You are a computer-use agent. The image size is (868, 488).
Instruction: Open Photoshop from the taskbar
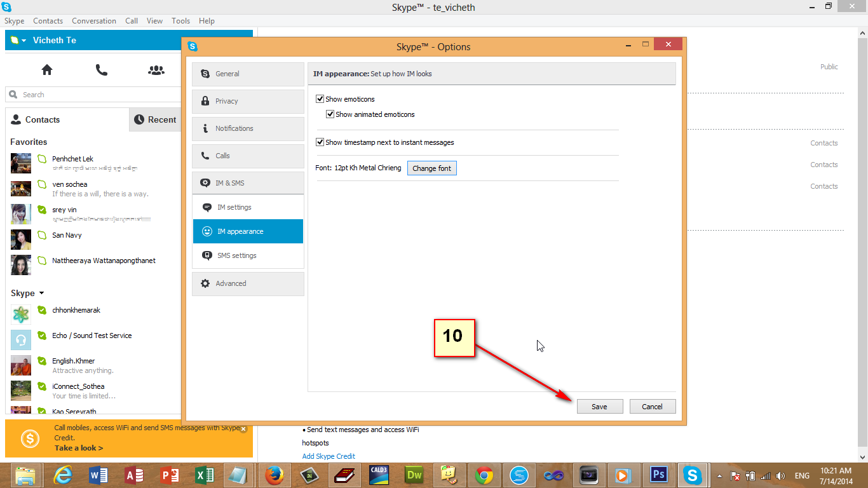click(x=659, y=475)
